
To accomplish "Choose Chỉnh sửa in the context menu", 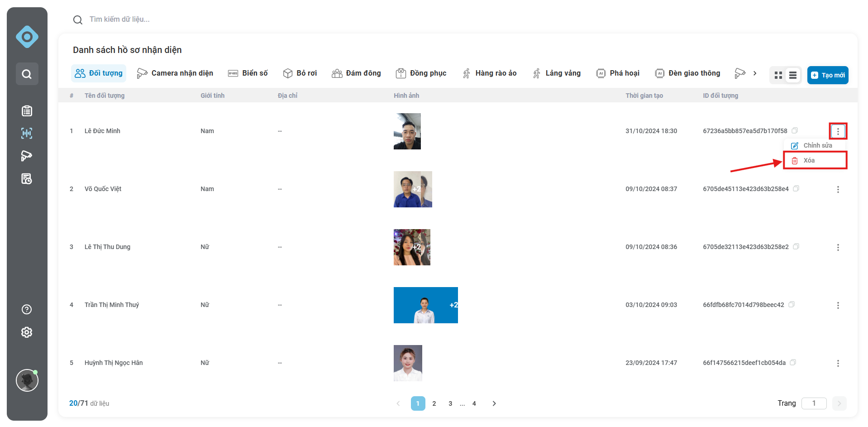I will pyautogui.click(x=816, y=145).
